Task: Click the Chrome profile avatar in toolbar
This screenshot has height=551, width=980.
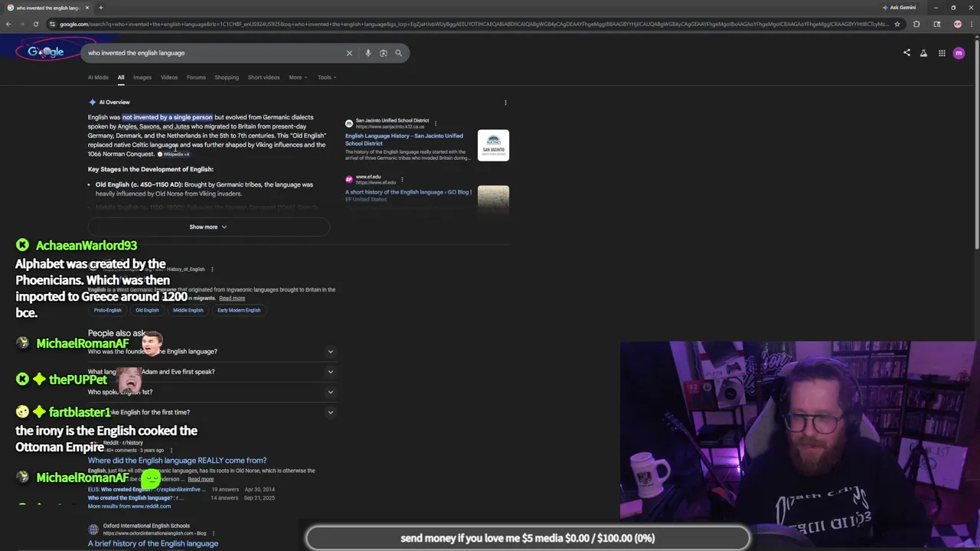Action: click(958, 24)
